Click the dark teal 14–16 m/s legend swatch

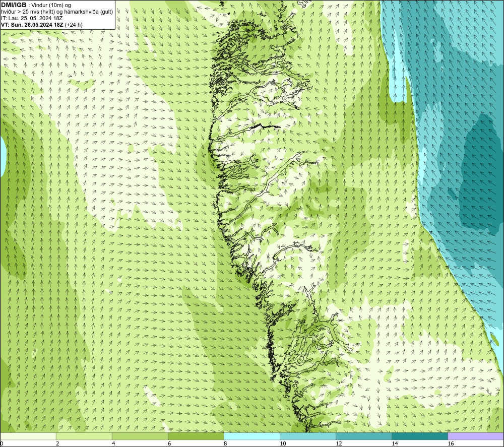coord(420,436)
